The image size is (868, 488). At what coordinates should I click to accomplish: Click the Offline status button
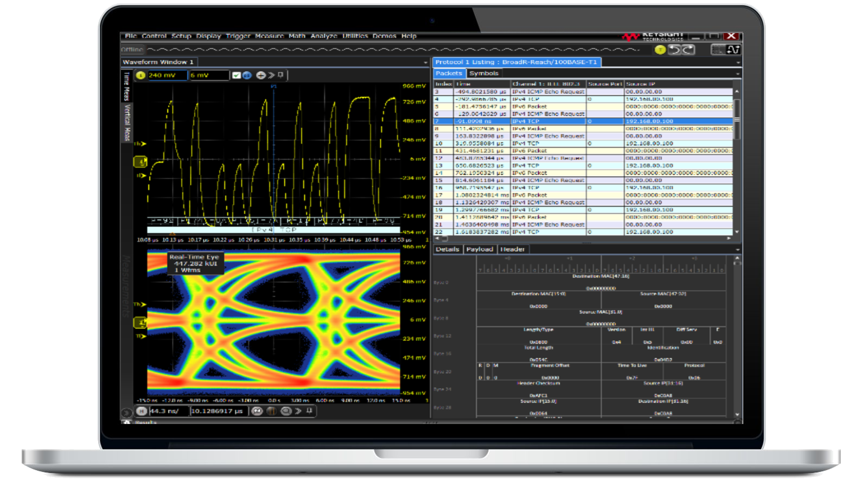[x=132, y=49]
